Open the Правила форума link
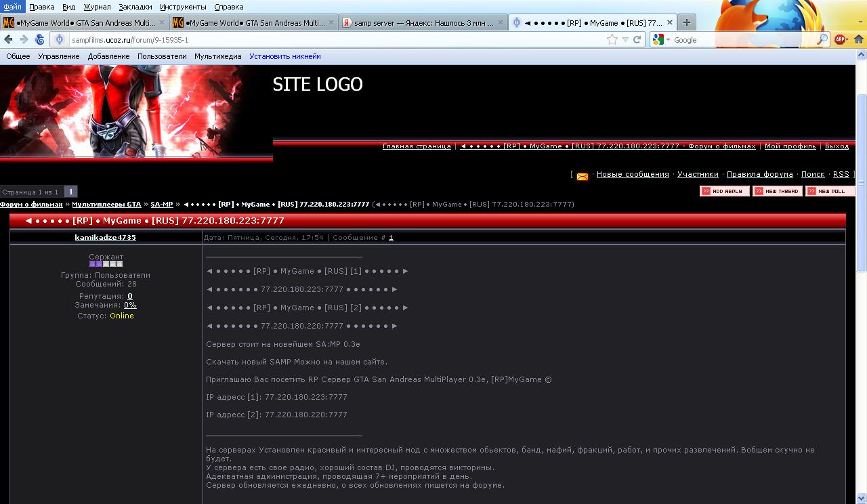 (760, 174)
